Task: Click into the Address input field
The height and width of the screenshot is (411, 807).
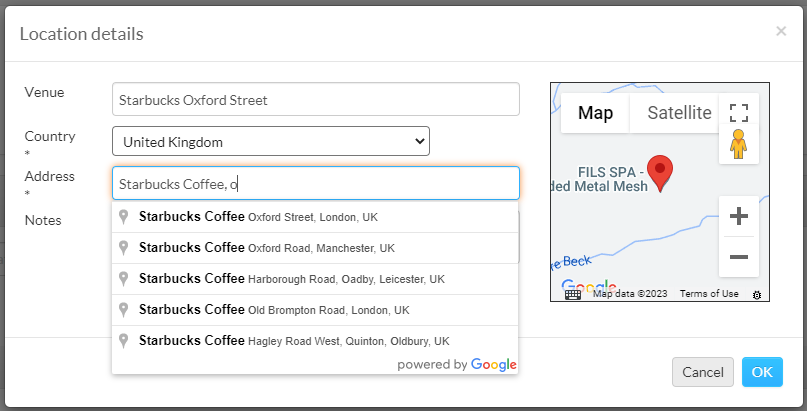Action: pos(315,183)
